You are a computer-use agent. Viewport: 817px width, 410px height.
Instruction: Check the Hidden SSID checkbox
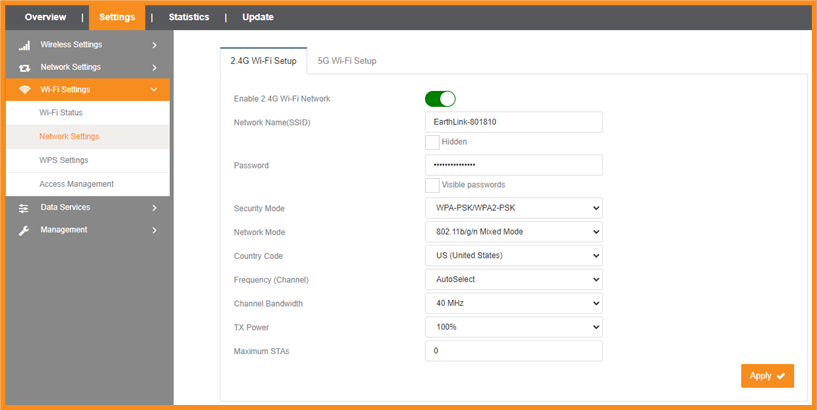pos(432,142)
